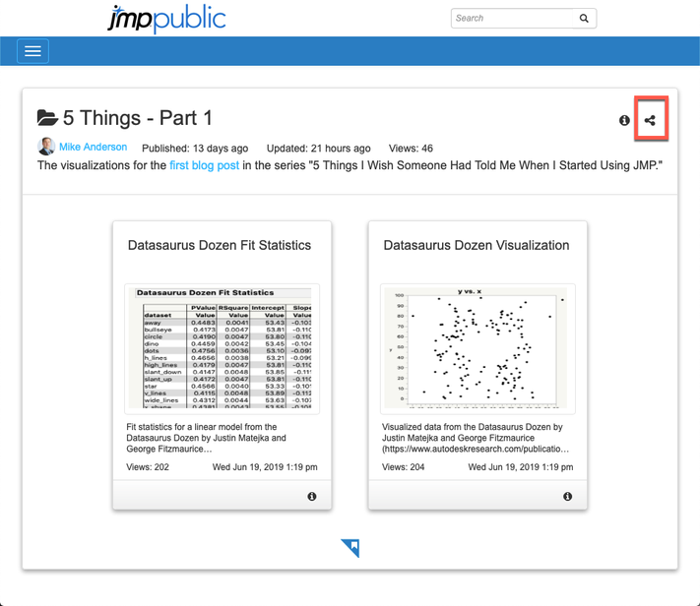Click the Visualization card date
Image resolution: width=700 pixels, height=606 pixels.
click(x=521, y=467)
